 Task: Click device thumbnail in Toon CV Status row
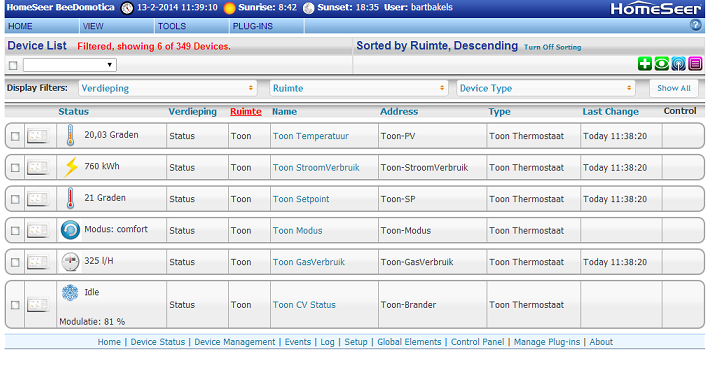click(x=38, y=305)
